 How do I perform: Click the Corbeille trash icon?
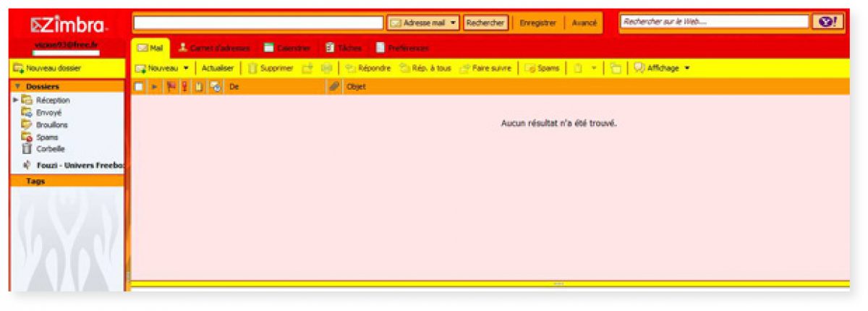tap(27, 148)
